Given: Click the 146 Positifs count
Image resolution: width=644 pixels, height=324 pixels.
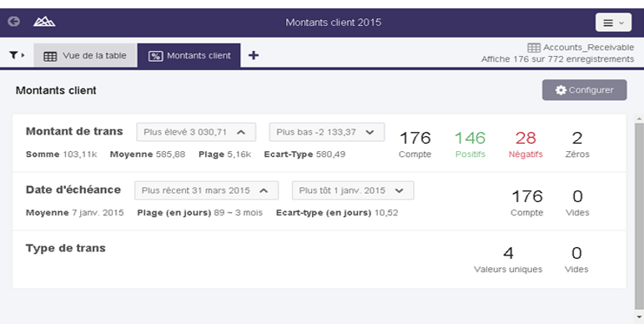Looking at the screenshot, I should click(x=470, y=144).
